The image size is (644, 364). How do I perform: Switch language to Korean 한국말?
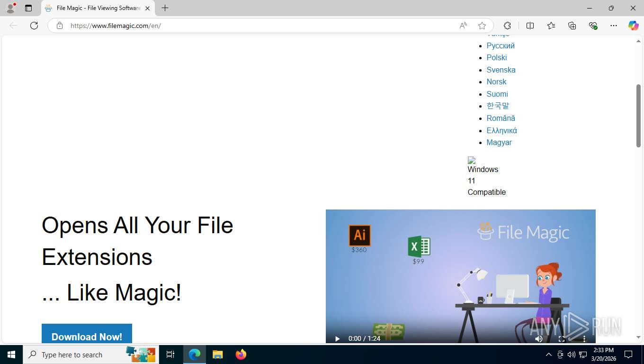pos(498,106)
